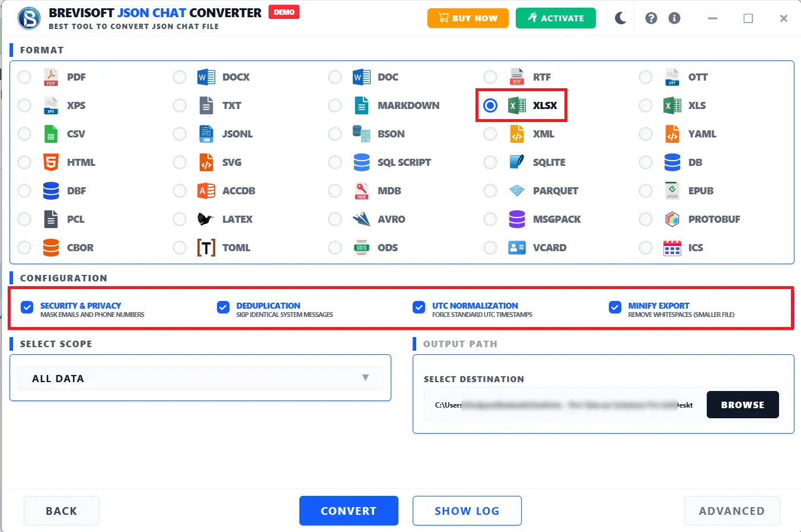801x532 pixels.
Task: Start conversion with Convert button
Action: pos(349,511)
